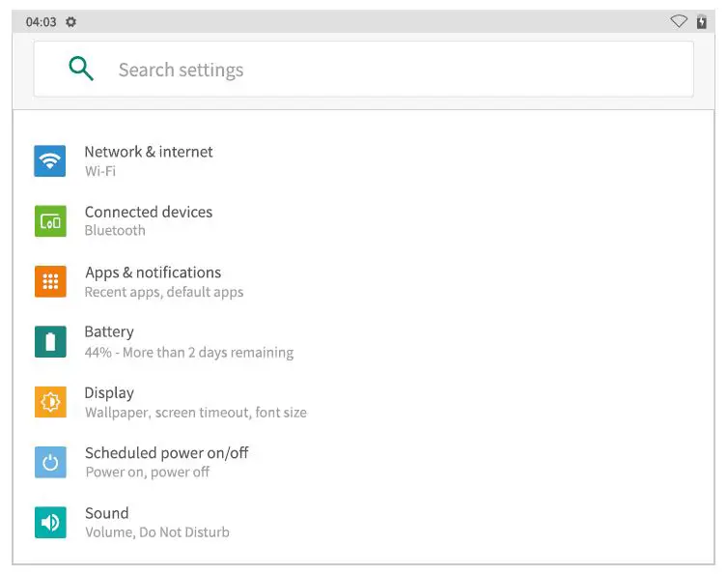Focus the Search settings field
The width and height of the screenshot is (728, 574).
point(386,70)
